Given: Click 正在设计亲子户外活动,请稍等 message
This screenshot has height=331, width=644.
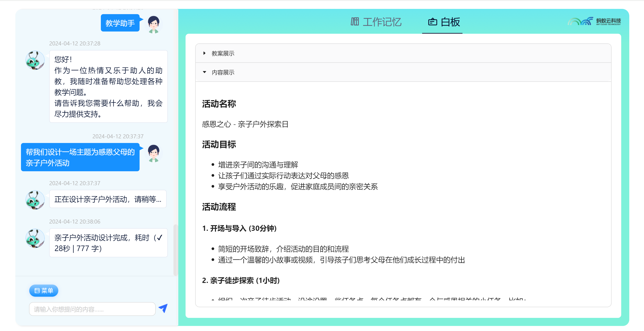Looking at the screenshot, I should pos(108,199).
